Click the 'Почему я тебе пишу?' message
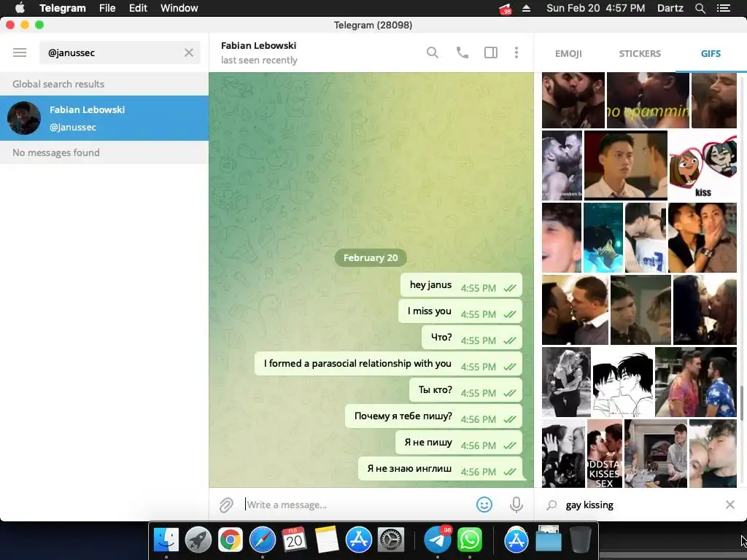Viewport: 747px width, 560px height. pos(433,416)
